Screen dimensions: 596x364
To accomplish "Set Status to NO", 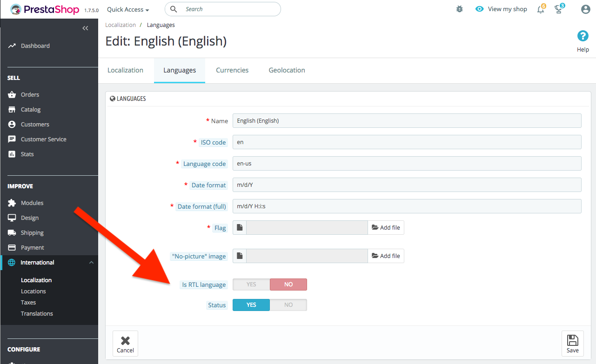I will [288, 305].
